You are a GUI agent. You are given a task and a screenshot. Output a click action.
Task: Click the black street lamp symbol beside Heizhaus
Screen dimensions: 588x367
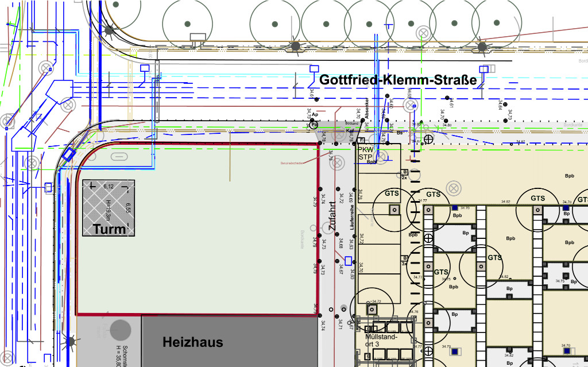tap(70, 342)
